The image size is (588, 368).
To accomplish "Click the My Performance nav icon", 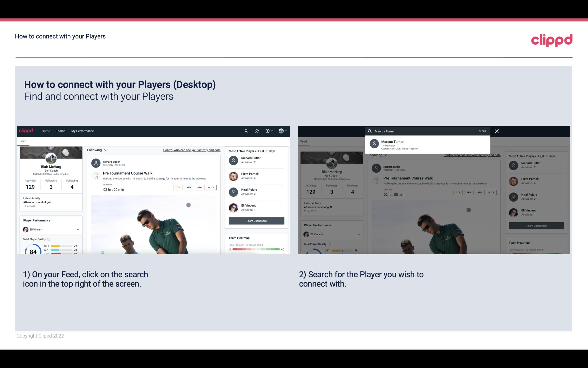I will [82, 131].
